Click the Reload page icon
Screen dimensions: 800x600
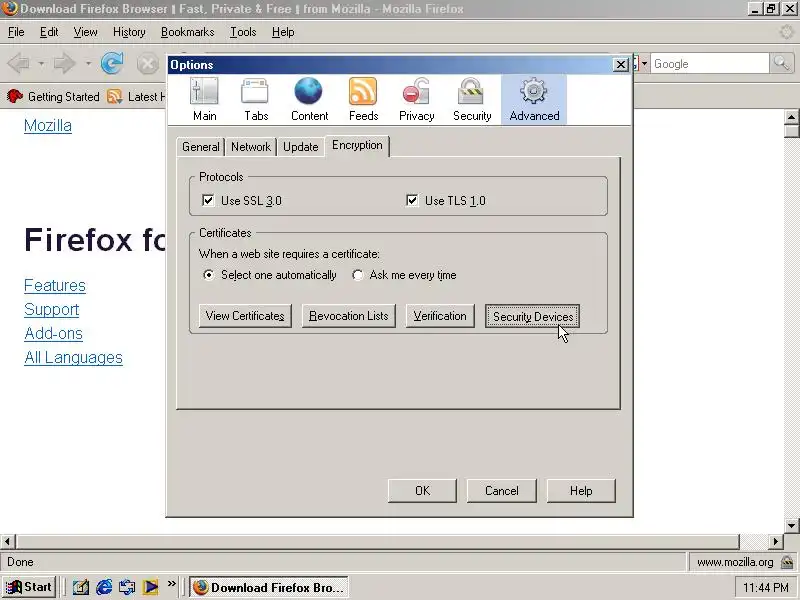[112, 64]
